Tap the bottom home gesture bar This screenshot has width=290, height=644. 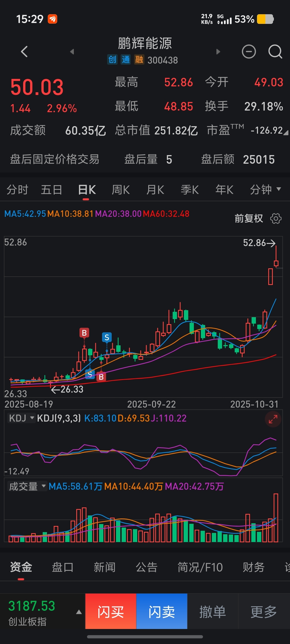click(145, 637)
